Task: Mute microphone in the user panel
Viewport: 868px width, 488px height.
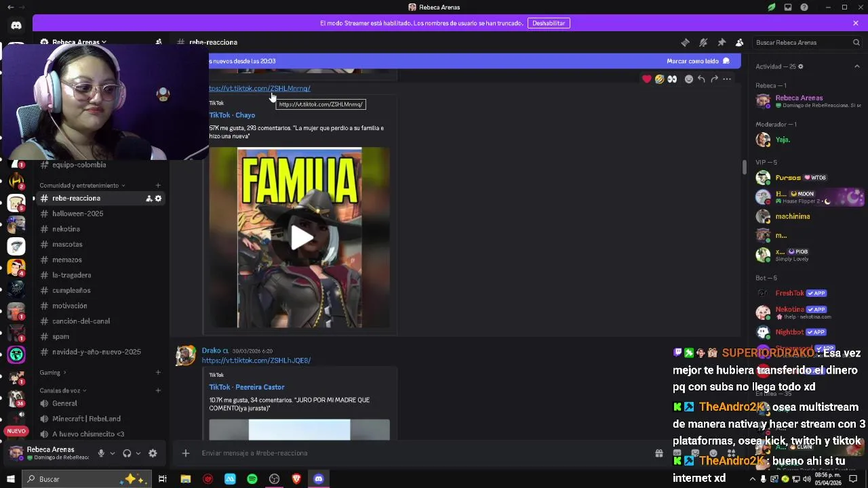Action: tap(101, 453)
